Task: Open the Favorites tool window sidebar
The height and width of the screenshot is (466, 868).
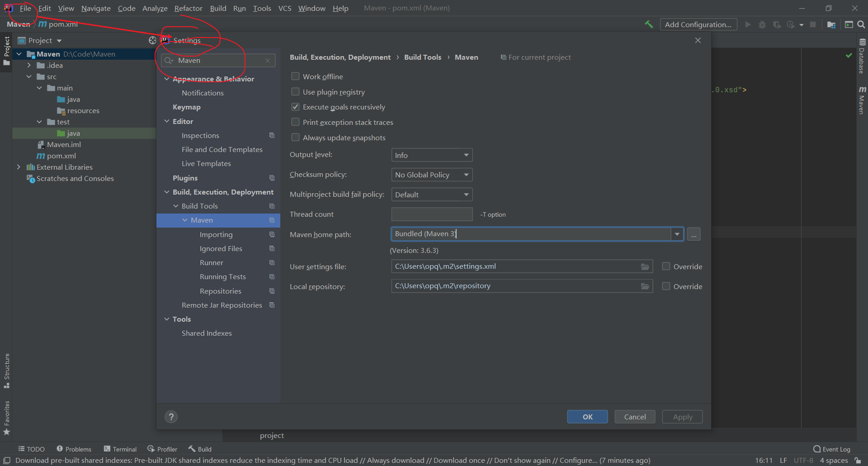Action: (6, 418)
